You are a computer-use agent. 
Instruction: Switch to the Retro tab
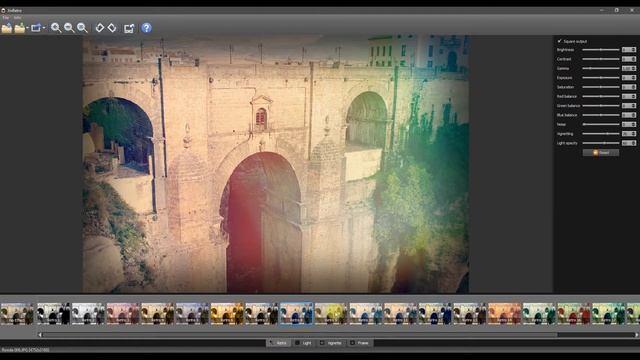[x=278, y=343]
